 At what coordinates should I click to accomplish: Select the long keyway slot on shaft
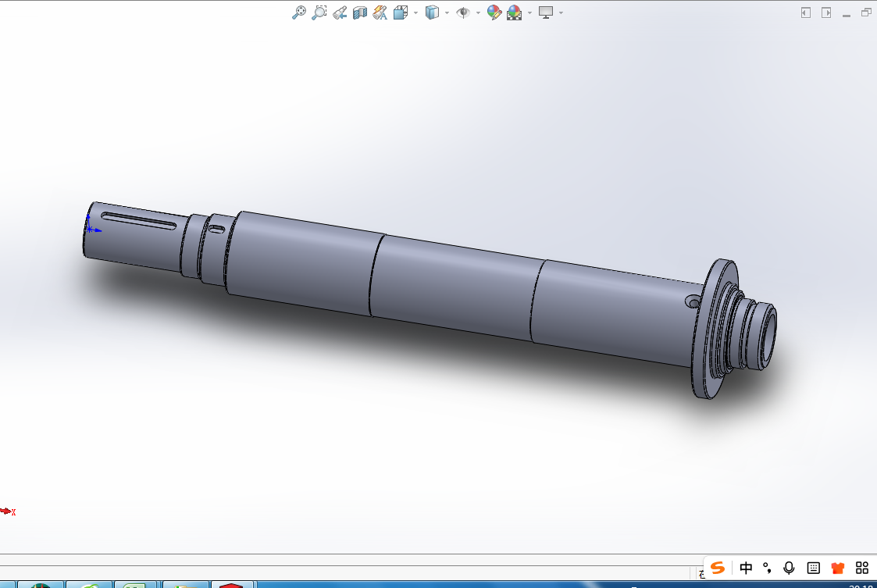tap(139, 220)
